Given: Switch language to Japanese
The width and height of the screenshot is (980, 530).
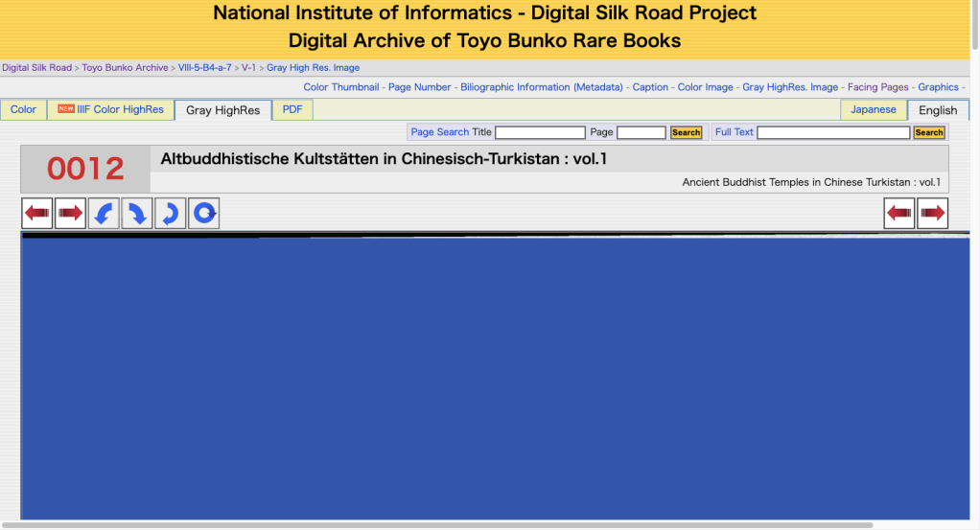Looking at the screenshot, I should (874, 109).
